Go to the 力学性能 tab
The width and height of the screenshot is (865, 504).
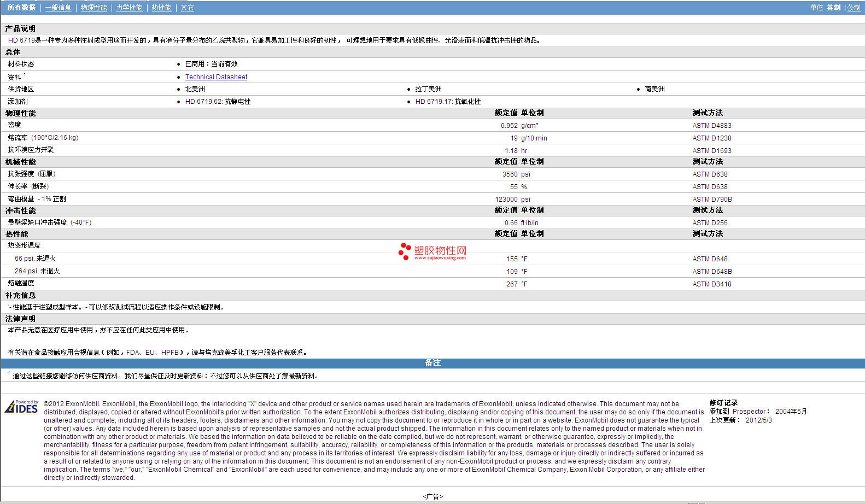(129, 8)
